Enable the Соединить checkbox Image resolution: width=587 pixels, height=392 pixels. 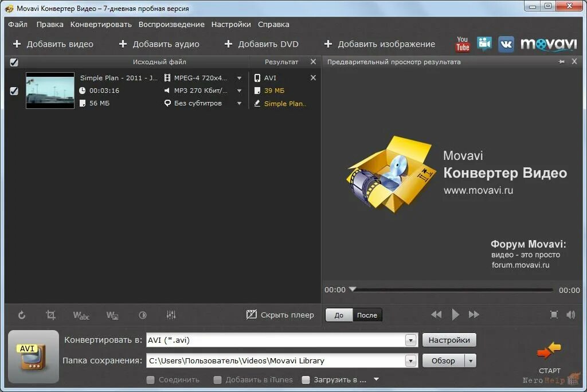151,379
